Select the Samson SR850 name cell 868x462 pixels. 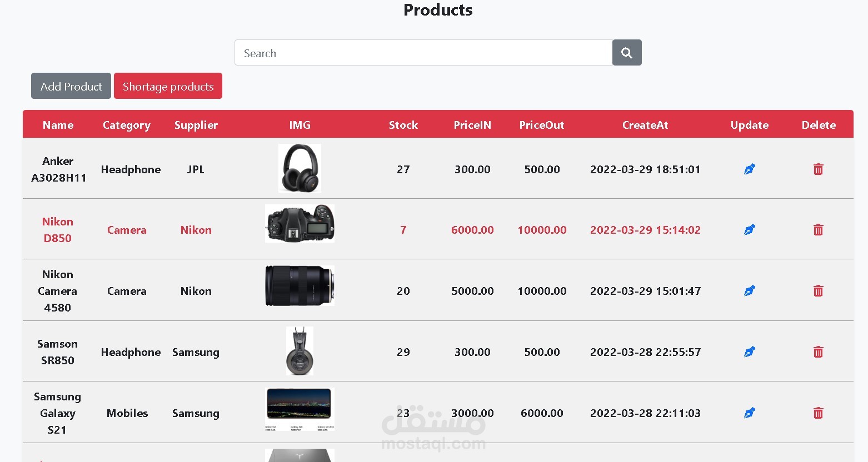pos(58,352)
